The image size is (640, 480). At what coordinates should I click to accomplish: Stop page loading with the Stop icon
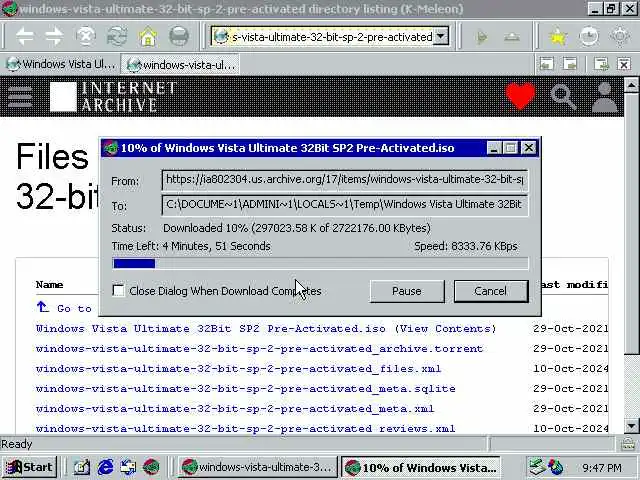click(x=86, y=37)
